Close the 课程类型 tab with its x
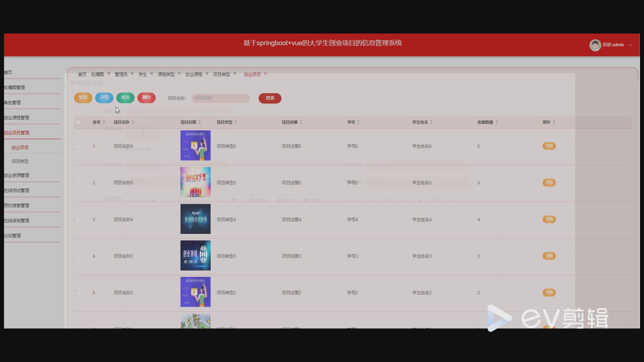Screen dimensions: 644x362 pyautogui.click(x=179, y=74)
